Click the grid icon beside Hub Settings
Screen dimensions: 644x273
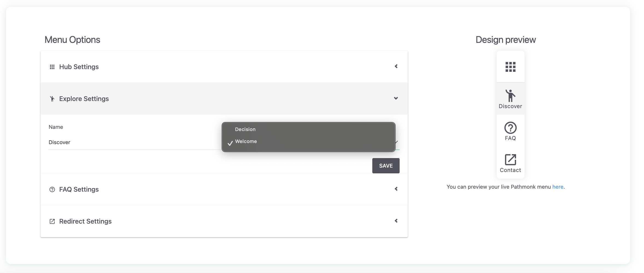point(52,67)
